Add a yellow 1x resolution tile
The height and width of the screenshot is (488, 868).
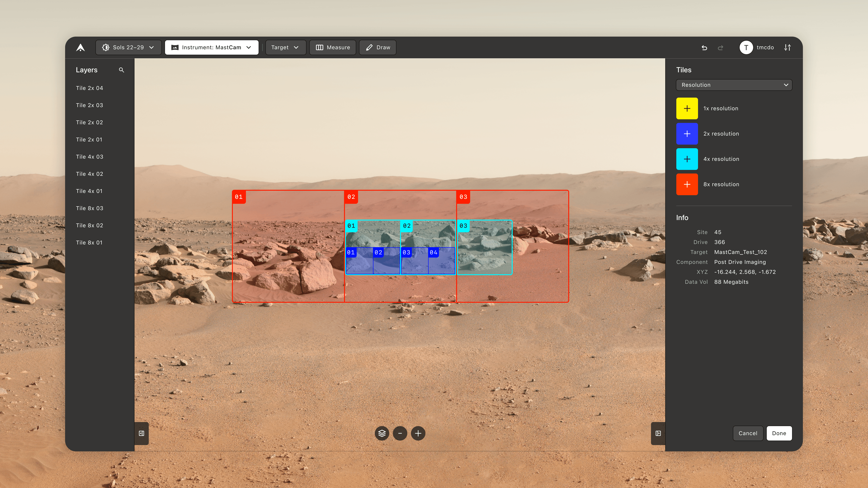(x=687, y=108)
